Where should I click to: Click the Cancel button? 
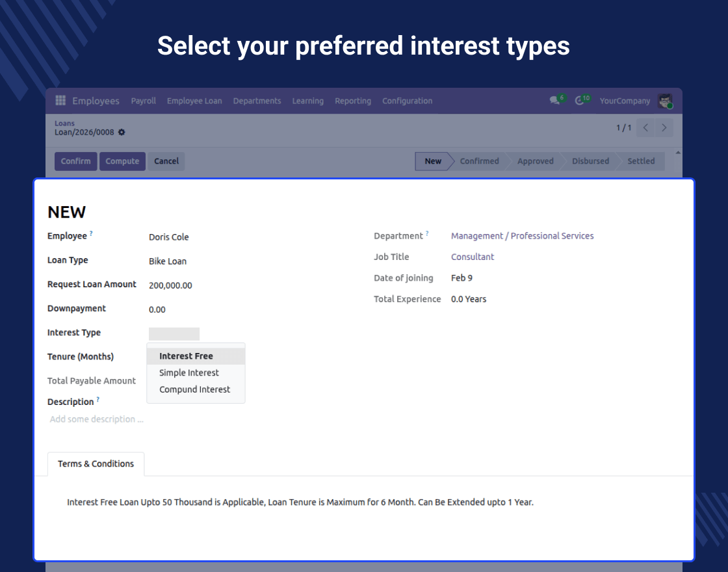tap(166, 161)
